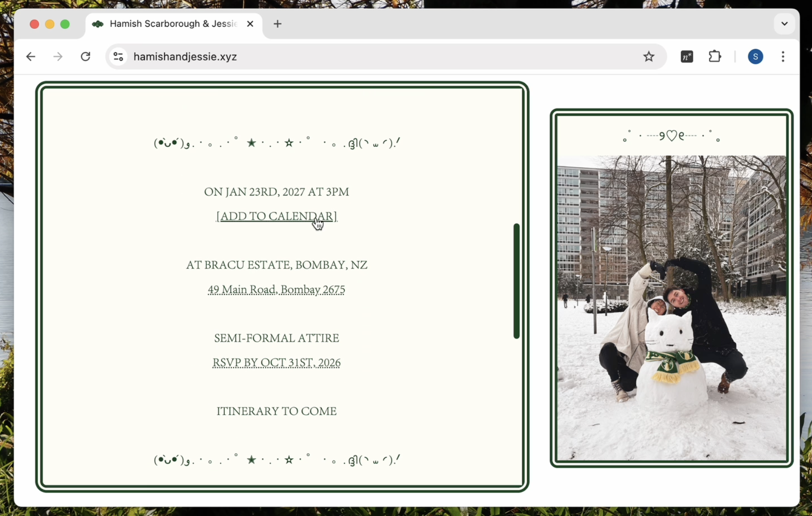Click the 'AT BRACU ESTATE, BOMBAY, NZ' text
812x516 pixels.
277,265
